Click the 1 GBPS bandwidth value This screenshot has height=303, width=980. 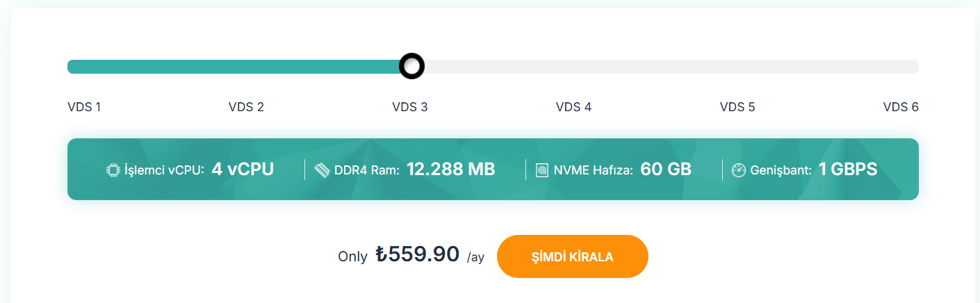pyautogui.click(x=848, y=169)
